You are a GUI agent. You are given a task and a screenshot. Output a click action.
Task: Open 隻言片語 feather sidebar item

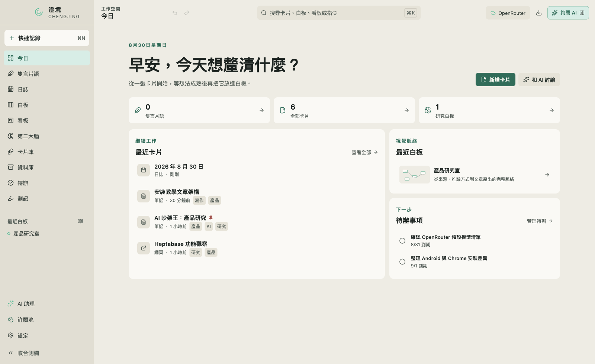pos(47,74)
